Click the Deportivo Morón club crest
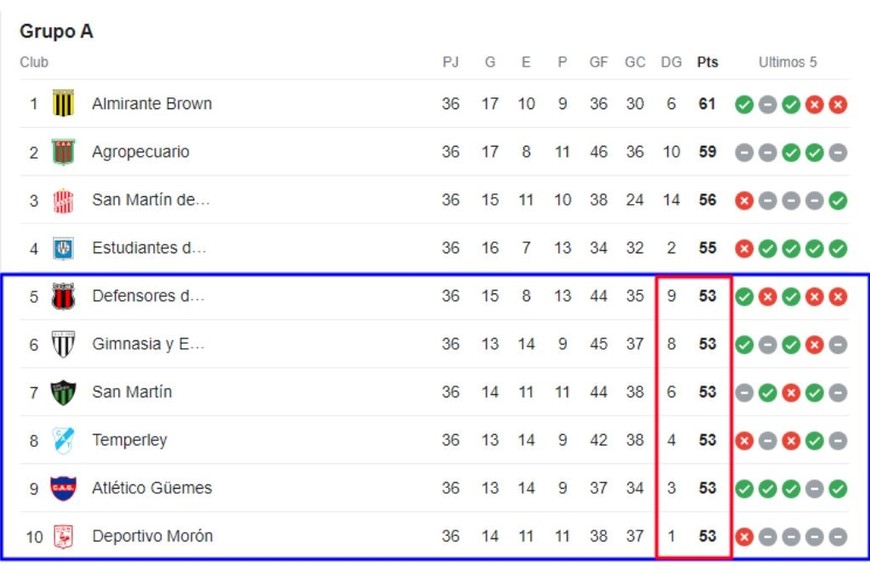The image size is (870, 580). click(x=63, y=536)
